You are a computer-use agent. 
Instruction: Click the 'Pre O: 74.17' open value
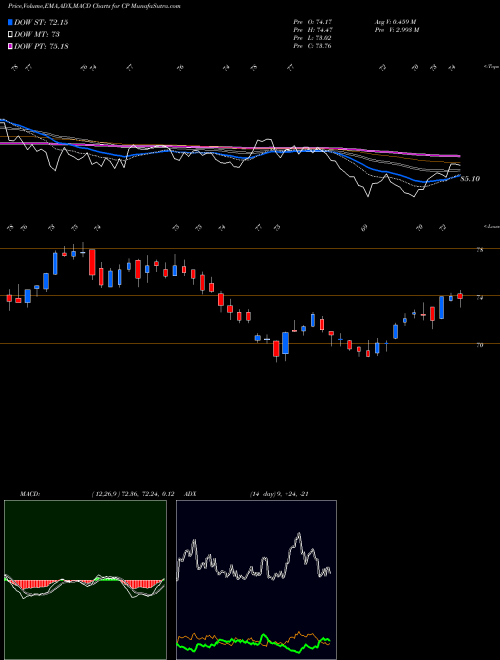point(313,21)
